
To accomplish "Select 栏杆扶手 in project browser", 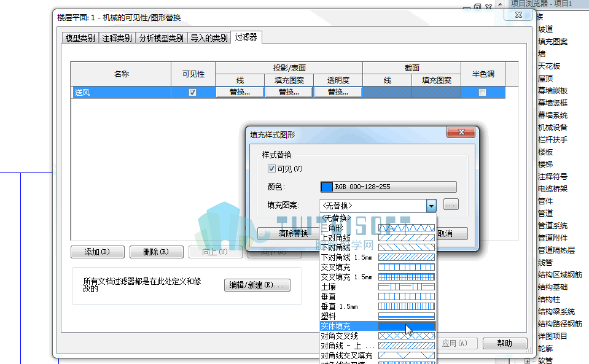I will (553, 139).
